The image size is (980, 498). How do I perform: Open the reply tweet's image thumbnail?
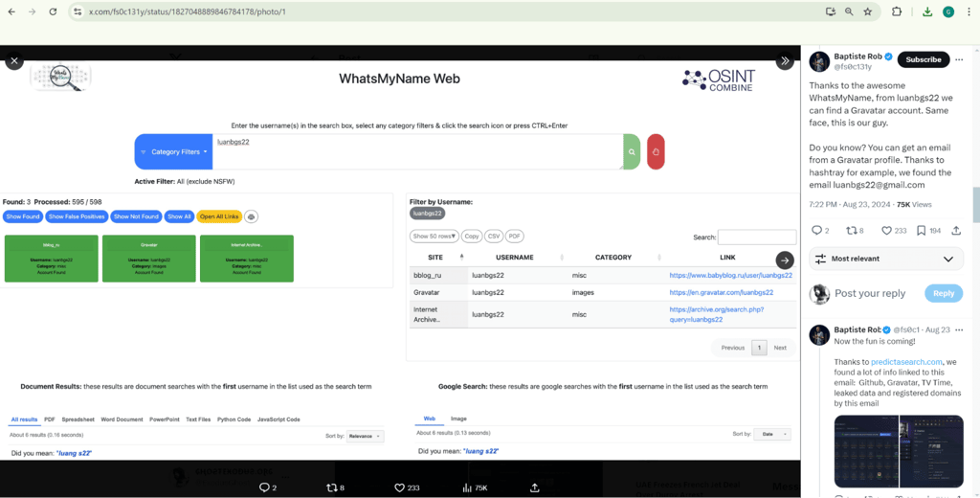[899, 451]
